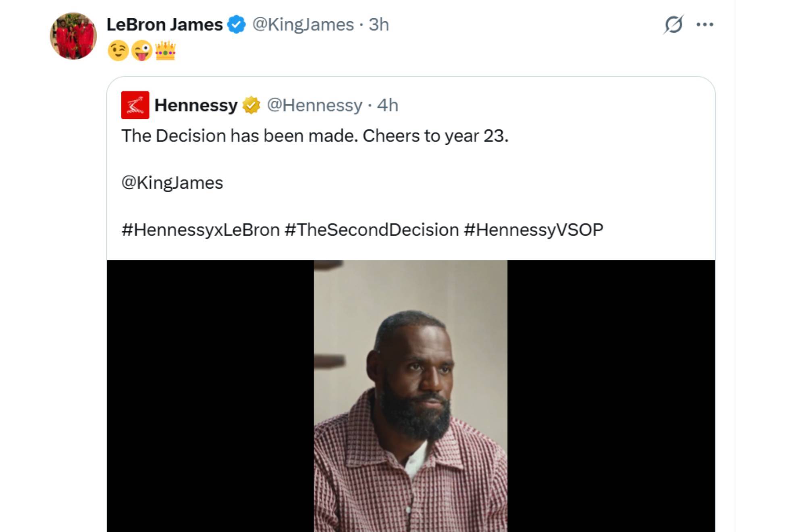Click the 4h timestamp on quoted post
This screenshot has width=798, height=532.
[x=387, y=105]
